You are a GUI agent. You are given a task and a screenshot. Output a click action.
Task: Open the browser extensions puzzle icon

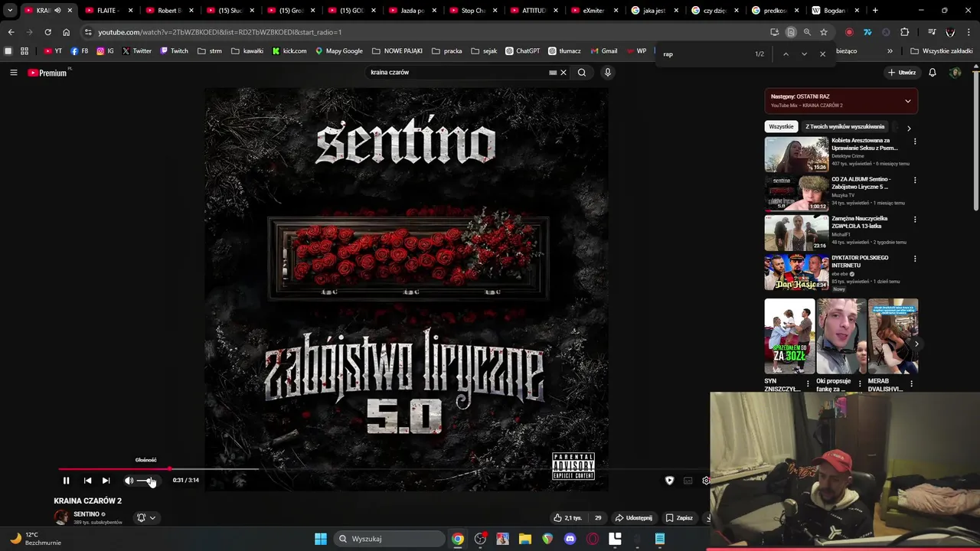point(905,32)
